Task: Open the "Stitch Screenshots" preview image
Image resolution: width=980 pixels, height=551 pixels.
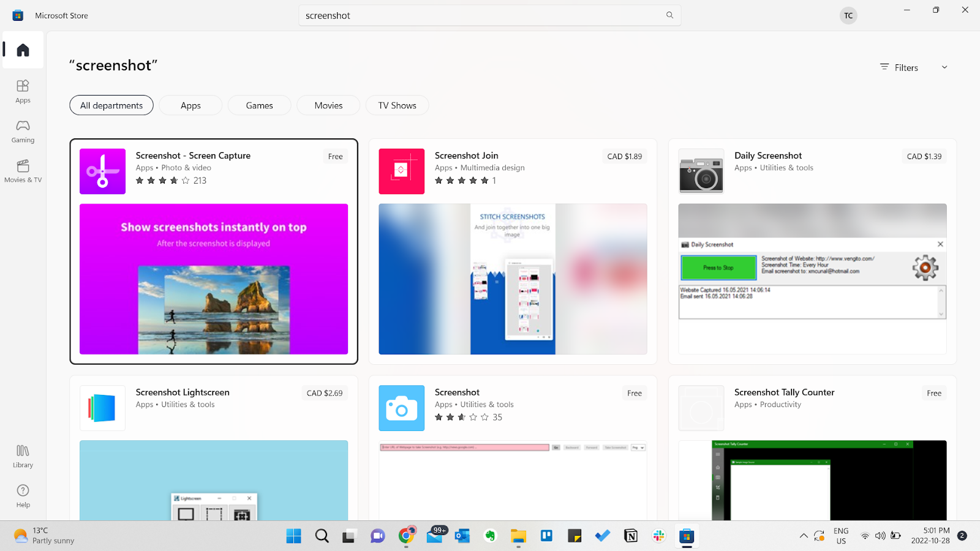Action: (x=513, y=279)
